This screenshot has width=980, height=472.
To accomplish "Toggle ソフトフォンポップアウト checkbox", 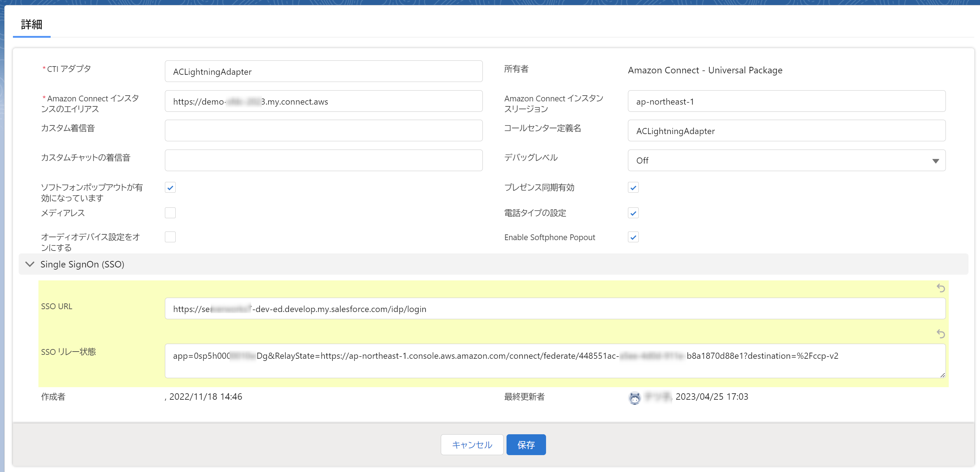I will (x=170, y=187).
